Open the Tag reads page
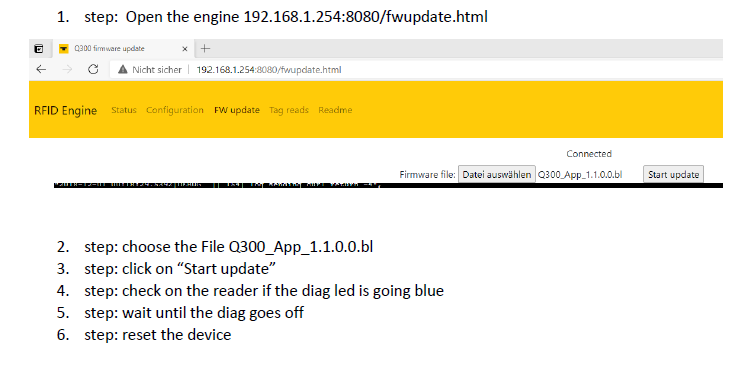The image size is (756, 365). click(289, 110)
